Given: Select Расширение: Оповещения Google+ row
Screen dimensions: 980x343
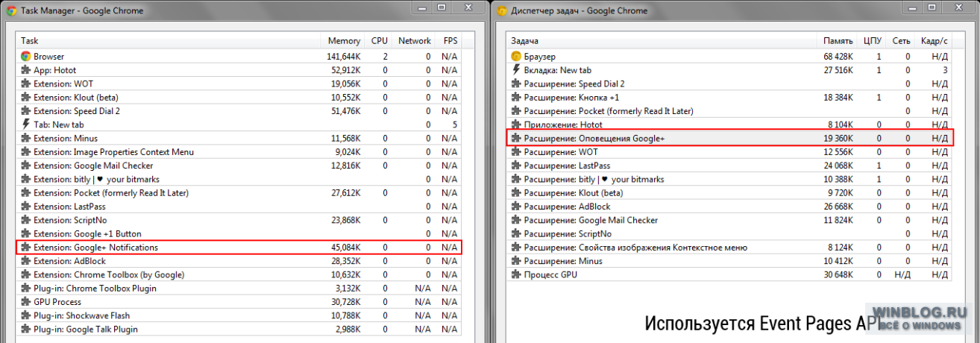Looking at the screenshot, I should [729, 139].
